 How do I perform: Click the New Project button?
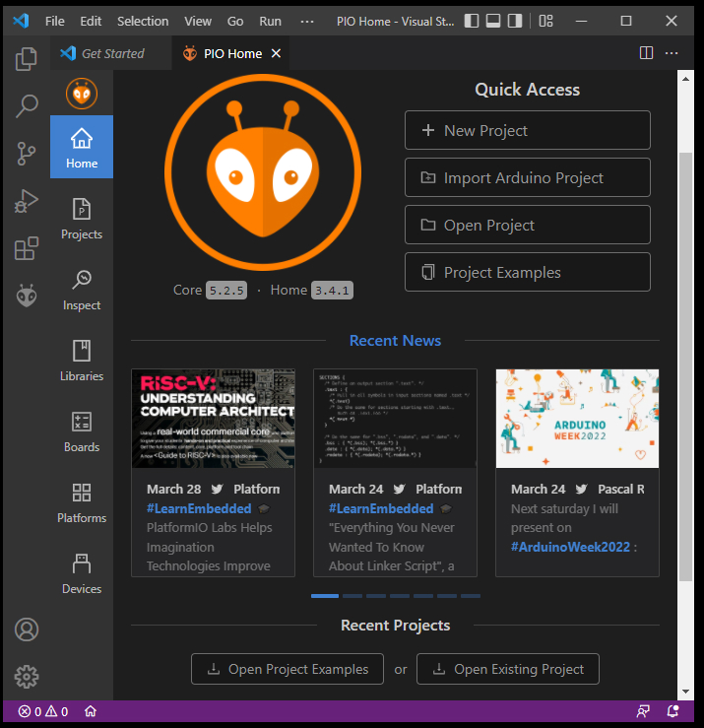tap(527, 130)
